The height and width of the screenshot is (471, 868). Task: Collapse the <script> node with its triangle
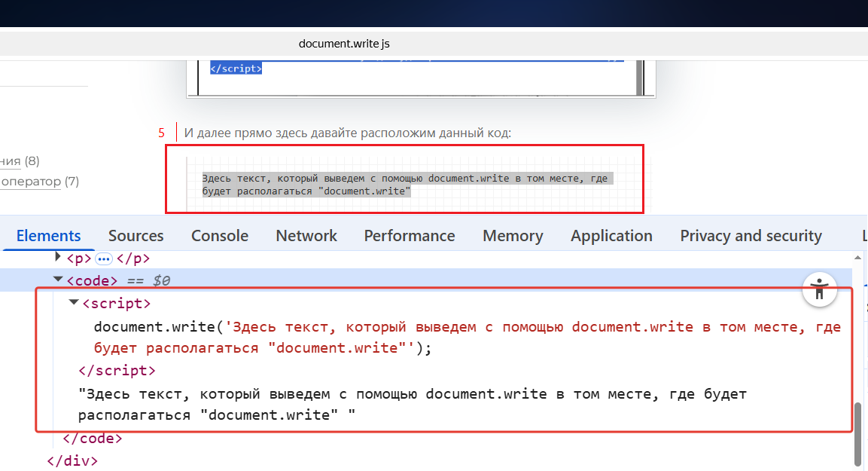74,303
